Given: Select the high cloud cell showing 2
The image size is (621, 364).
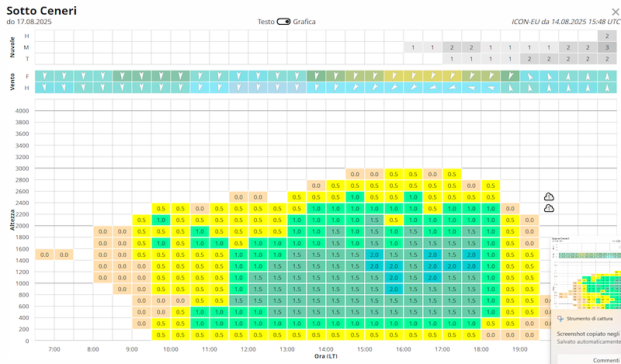Looking at the screenshot, I should point(607,36).
